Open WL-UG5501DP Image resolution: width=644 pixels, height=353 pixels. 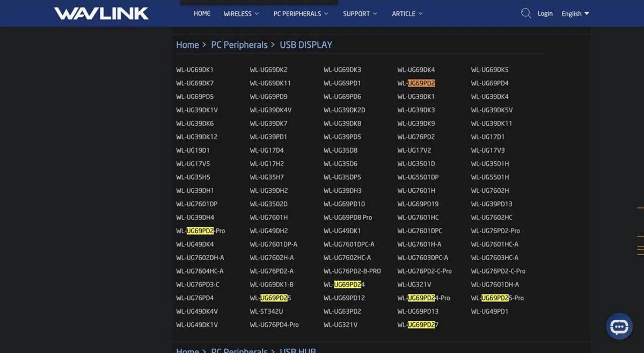tap(418, 177)
